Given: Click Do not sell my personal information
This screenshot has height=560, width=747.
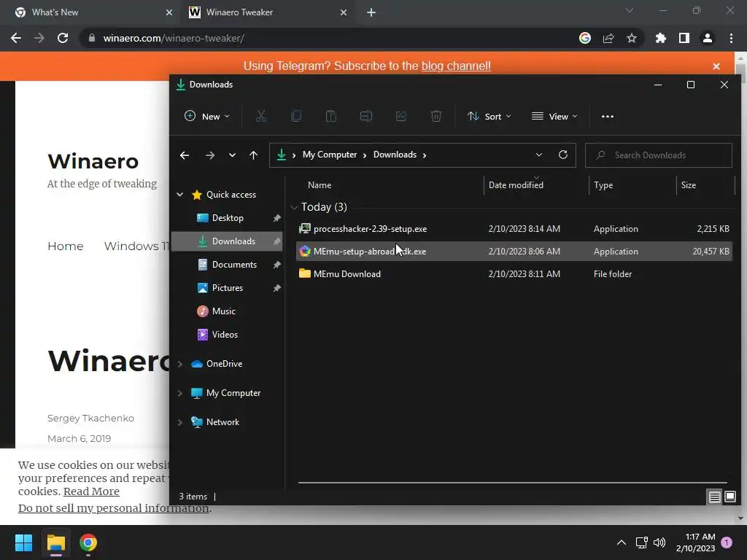Looking at the screenshot, I should click(x=113, y=508).
